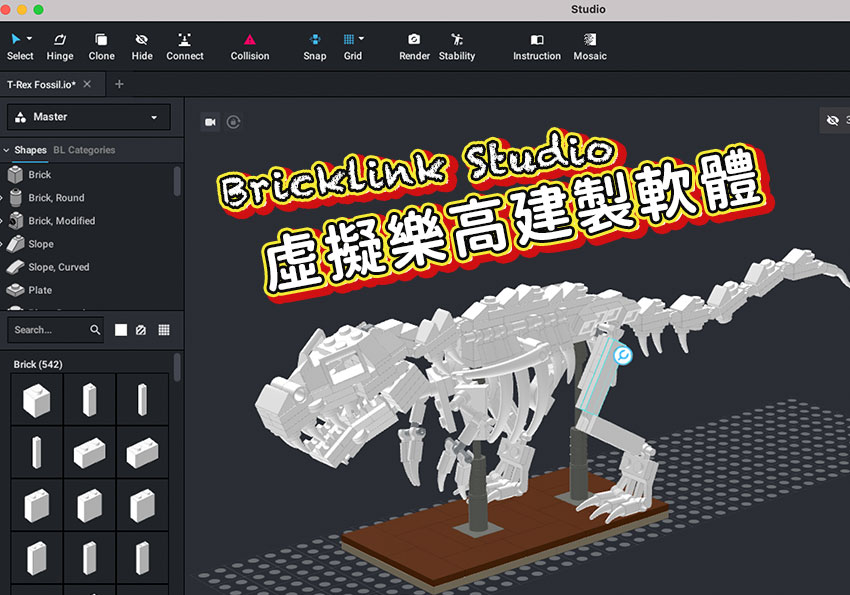This screenshot has width=850, height=595.
Task: Expand the Brick, Modified category
Action: tap(2, 221)
